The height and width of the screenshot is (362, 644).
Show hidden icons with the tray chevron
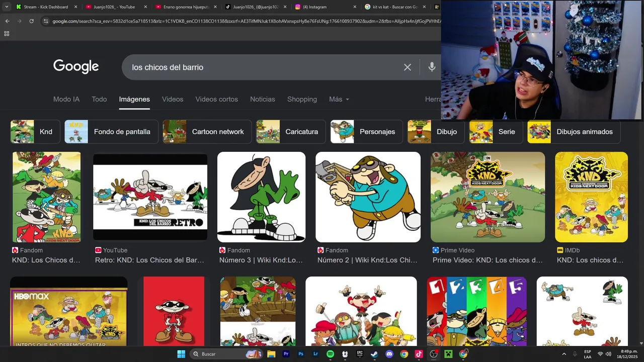564,354
